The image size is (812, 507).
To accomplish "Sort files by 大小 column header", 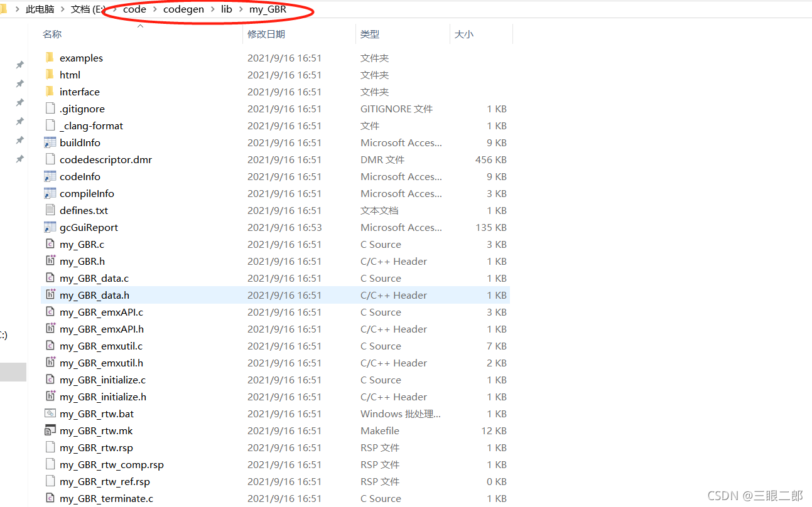I will 463,34.
